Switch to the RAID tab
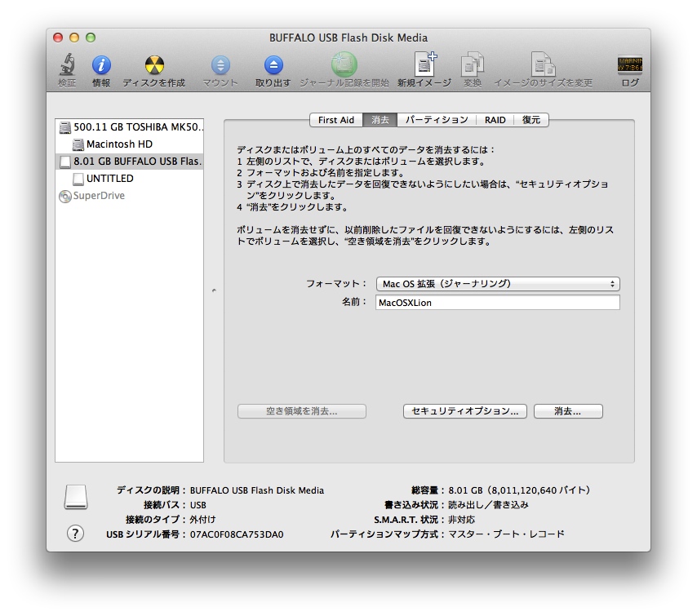 [495, 120]
